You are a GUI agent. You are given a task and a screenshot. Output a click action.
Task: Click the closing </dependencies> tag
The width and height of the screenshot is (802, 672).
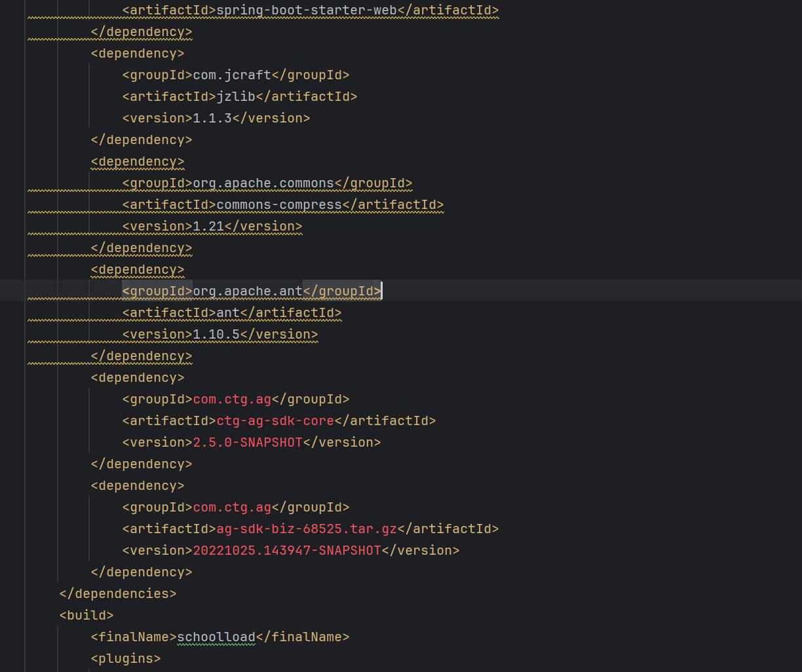(118, 593)
